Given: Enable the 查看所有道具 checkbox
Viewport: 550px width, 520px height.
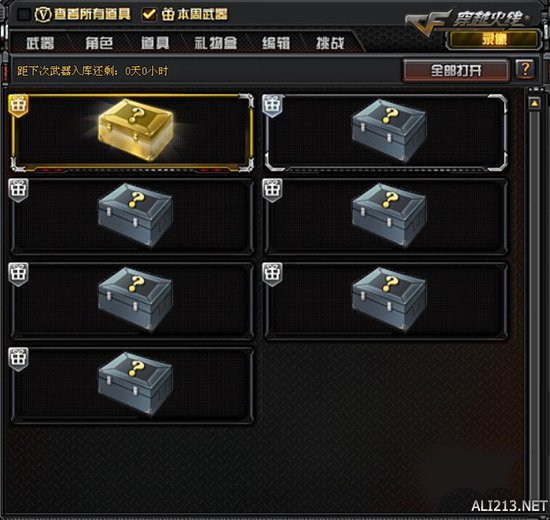Looking at the screenshot, I should click(x=24, y=15).
